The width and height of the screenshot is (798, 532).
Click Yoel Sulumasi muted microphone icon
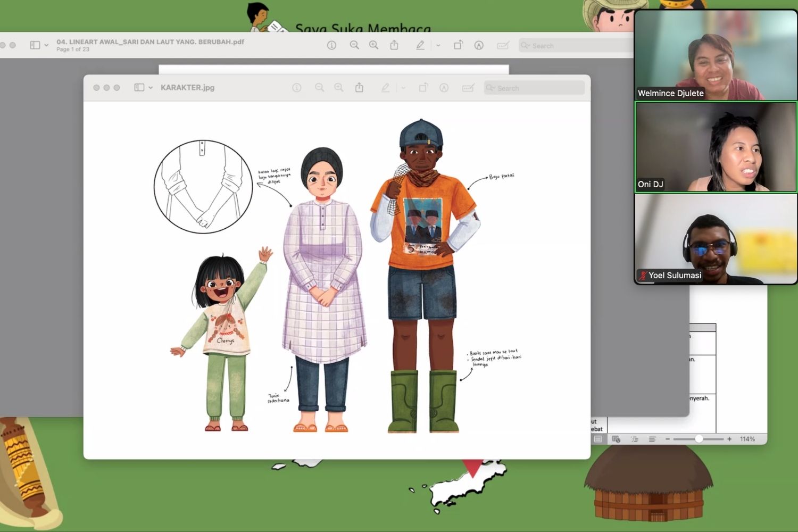[643, 275]
